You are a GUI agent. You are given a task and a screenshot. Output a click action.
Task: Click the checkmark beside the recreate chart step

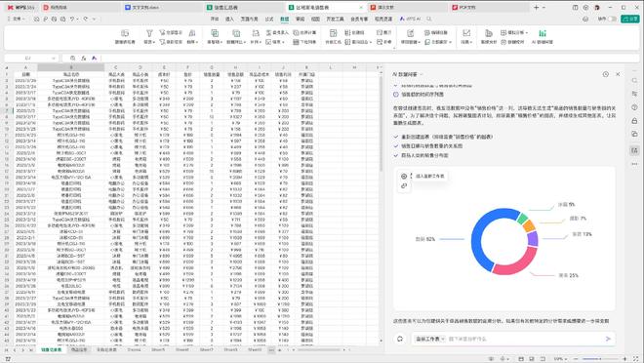tap(396, 137)
